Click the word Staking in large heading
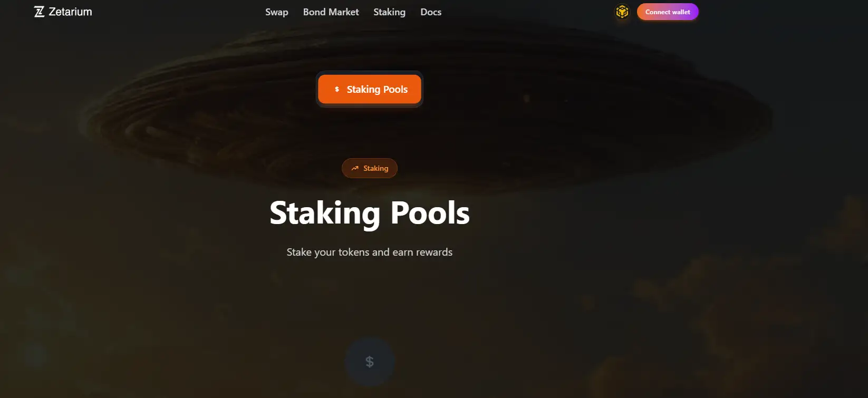Screen dimensions: 868x398 point(325,213)
